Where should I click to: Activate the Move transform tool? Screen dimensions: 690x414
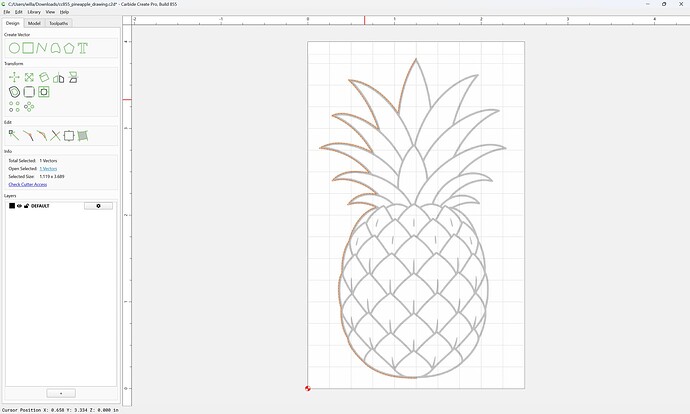[14, 77]
